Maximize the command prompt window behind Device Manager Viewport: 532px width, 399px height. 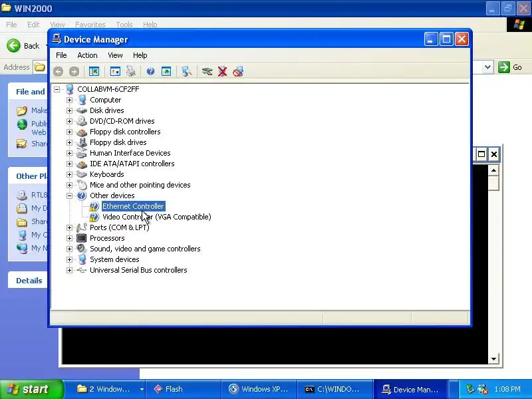point(481,154)
